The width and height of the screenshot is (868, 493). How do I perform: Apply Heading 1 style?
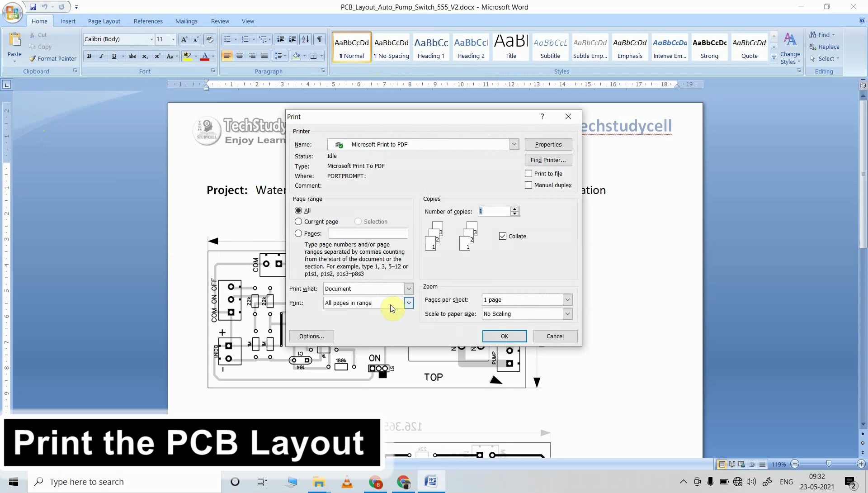tap(431, 46)
